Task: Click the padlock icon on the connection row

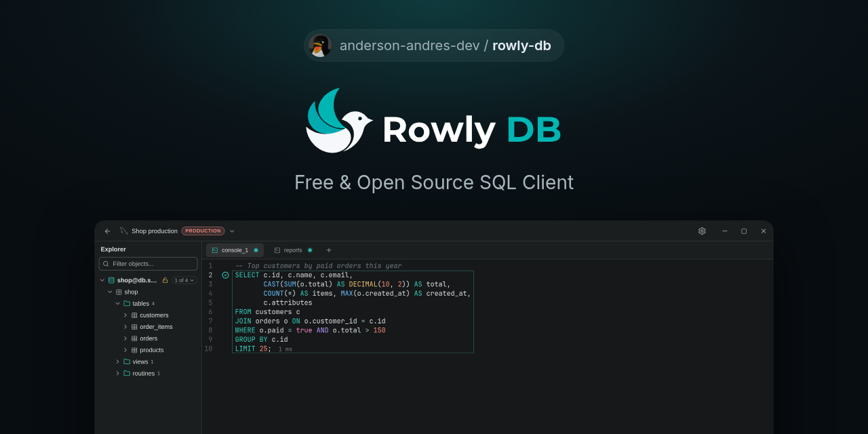Action: pyautogui.click(x=165, y=280)
